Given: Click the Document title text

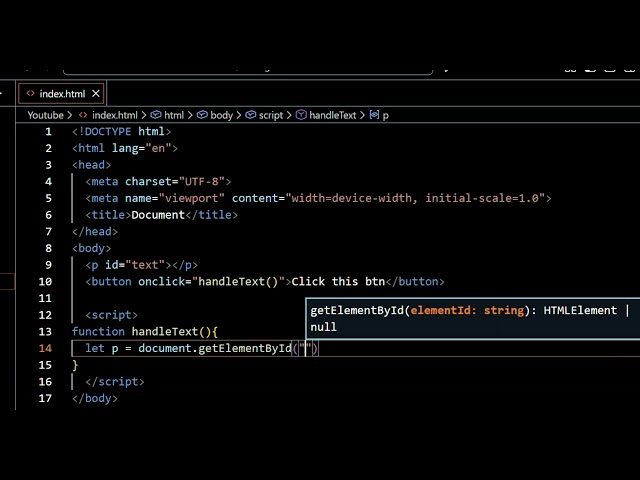Looking at the screenshot, I should pyautogui.click(x=158, y=215).
